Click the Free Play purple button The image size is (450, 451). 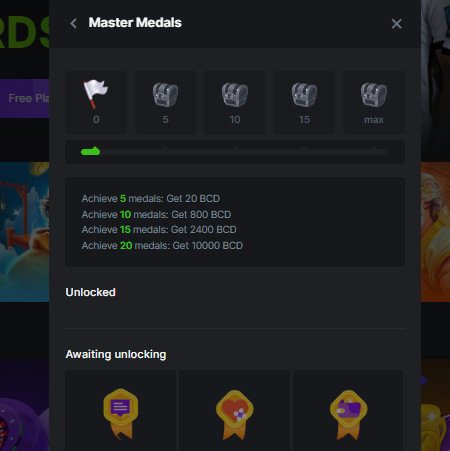[25, 98]
